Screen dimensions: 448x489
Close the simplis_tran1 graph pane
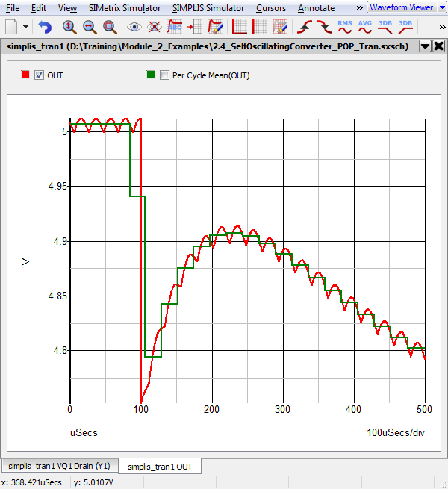click(438, 46)
